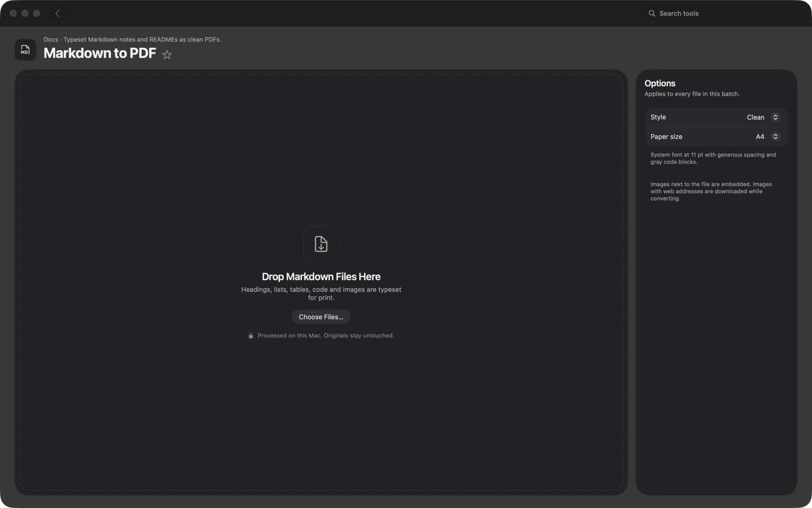Click the 'Headings, lists, tables' description

321,294
